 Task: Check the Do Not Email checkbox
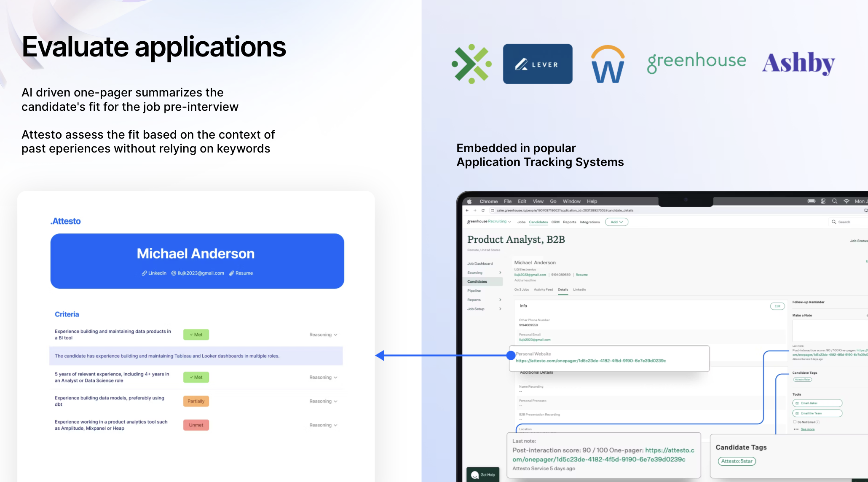coord(795,422)
